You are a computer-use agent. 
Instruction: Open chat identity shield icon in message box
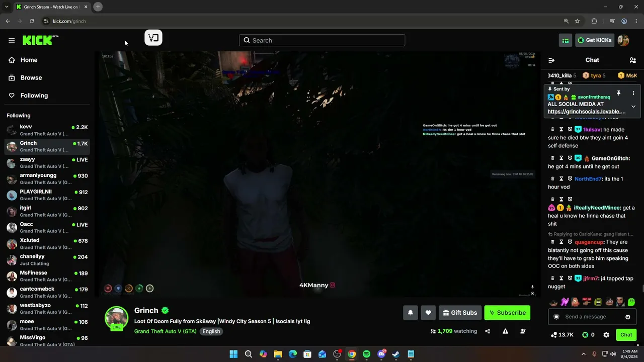point(556,317)
